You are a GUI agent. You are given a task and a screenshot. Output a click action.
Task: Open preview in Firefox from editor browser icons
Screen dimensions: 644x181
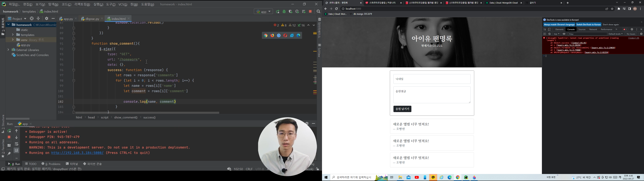(272, 36)
